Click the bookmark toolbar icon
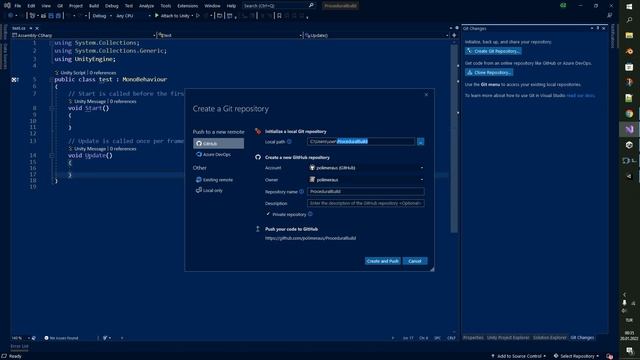Viewport: 640px width, 360px height. coord(279,16)
